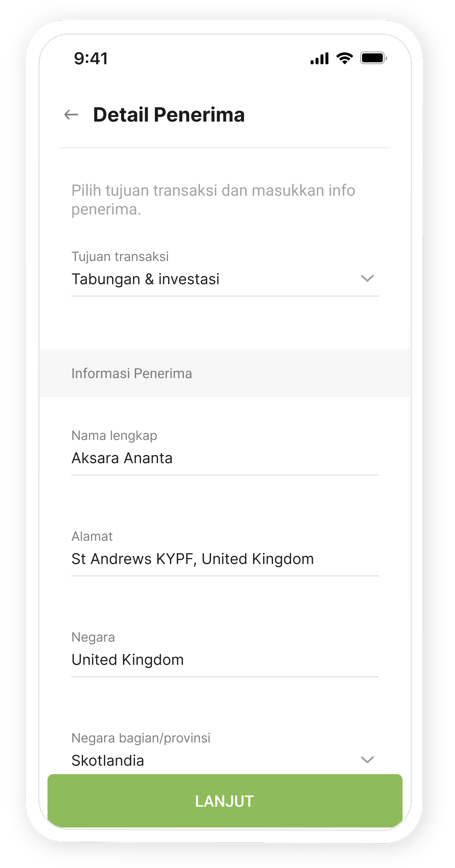Image resolution: width=455 pixels, height=868 pixels.
Task: Edit the St Andrews KYPF address field
Action: tap(193, 559)
